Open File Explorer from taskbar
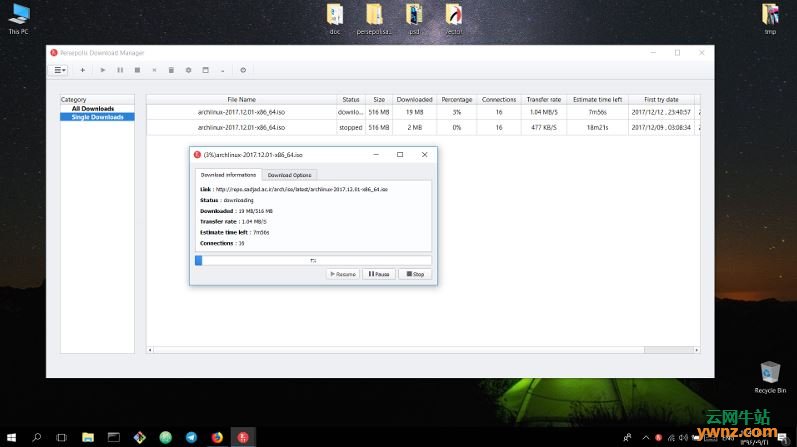This screenshot has height=447, width=797. click(x=88, y=437)
